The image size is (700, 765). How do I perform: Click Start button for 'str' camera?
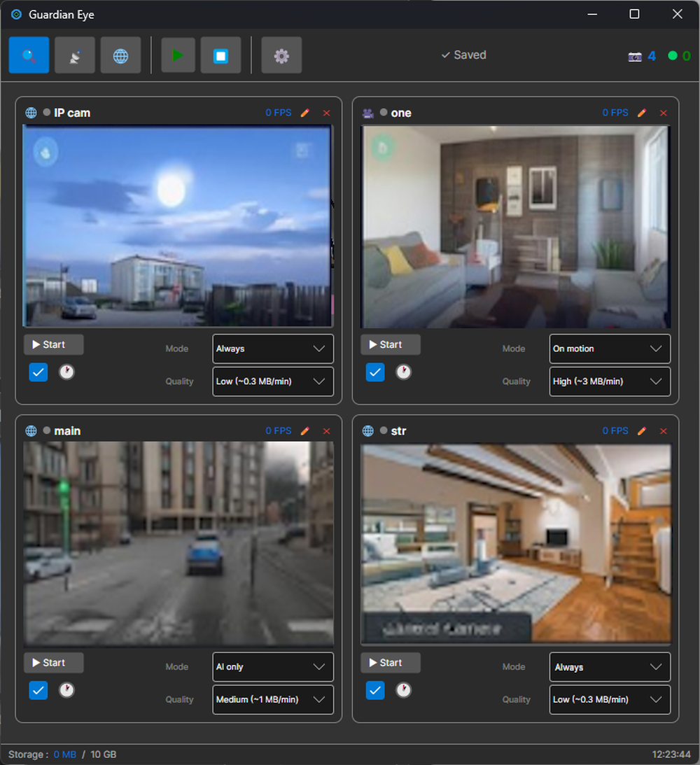point(391,663)
